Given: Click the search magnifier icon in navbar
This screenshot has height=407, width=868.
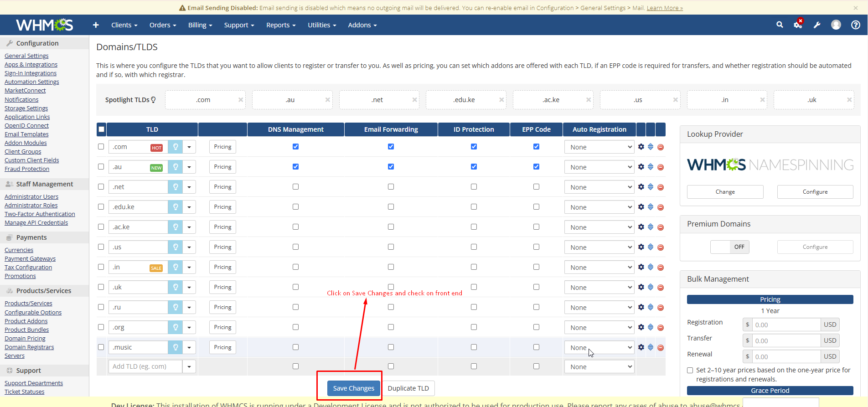Looking at the screenshot, I should (x=780, y=25).
